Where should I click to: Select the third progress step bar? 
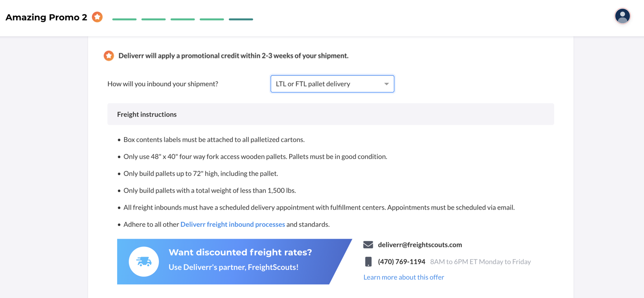[x=183, y=19]
